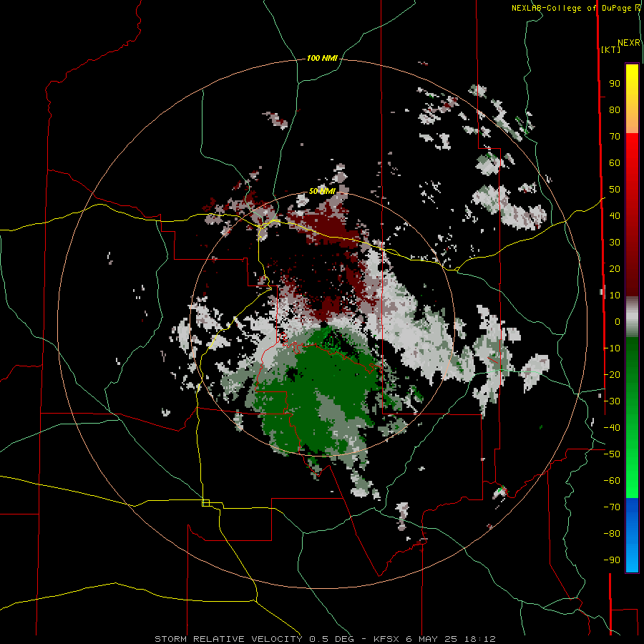Viewport: 644px width, 644px height.
Task: Select the 90 value on the velocity scale
Action: point(615,84)
